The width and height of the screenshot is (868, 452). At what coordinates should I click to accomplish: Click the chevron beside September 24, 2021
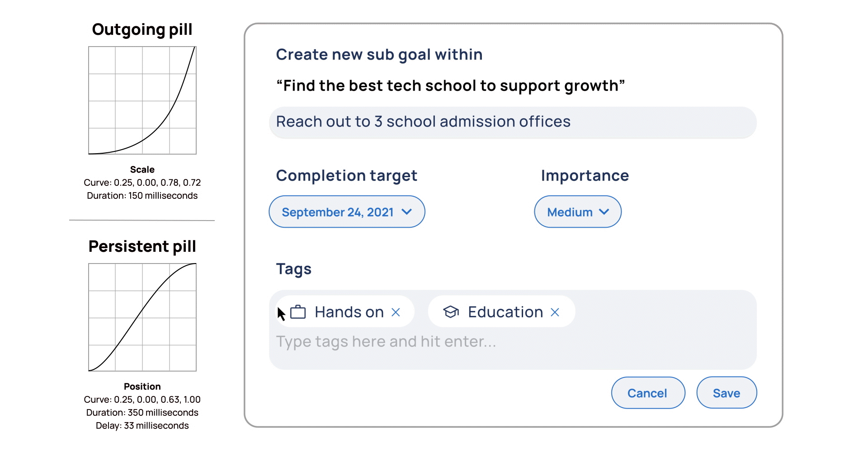tap(406, 212)
